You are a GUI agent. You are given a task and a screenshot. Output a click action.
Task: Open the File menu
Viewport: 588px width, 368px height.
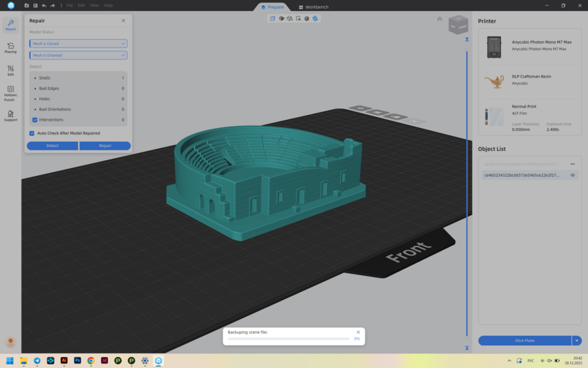coord(69,5)
